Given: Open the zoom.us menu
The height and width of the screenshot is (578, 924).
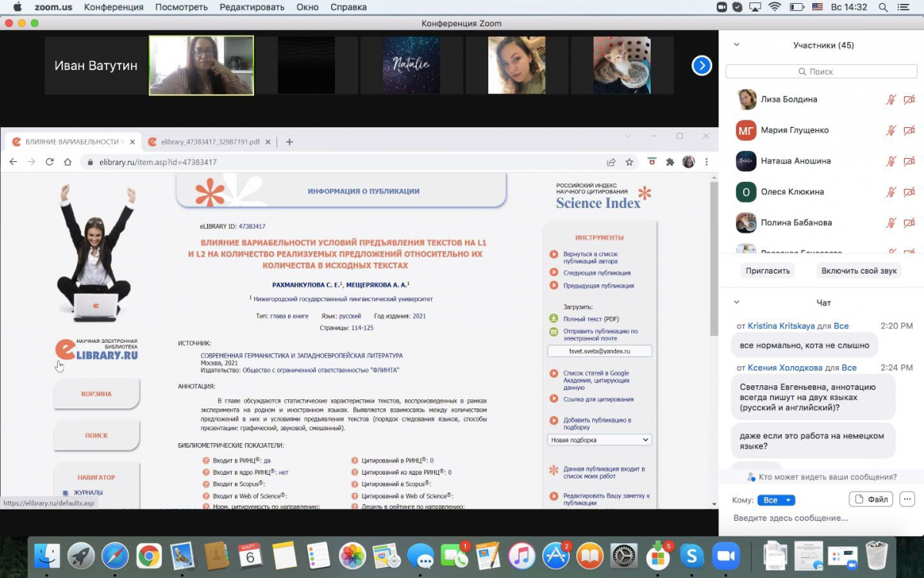Looking at the screenshot, I should coord(52,7).
